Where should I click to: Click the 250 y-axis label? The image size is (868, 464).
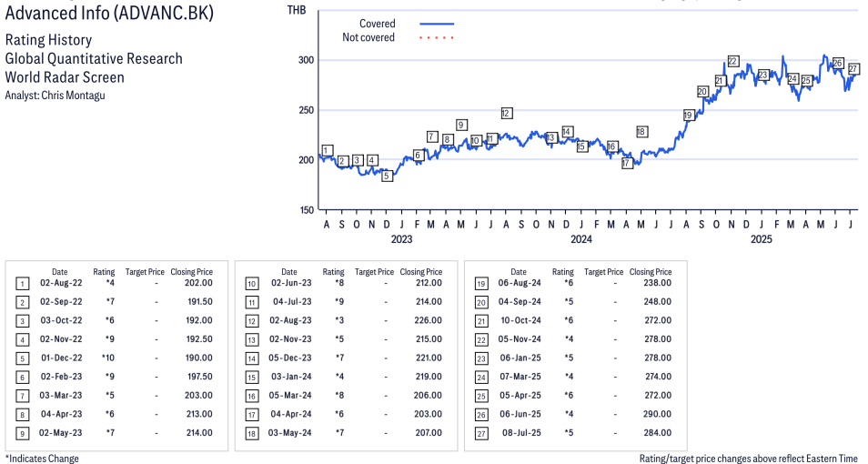pos(306,110)
